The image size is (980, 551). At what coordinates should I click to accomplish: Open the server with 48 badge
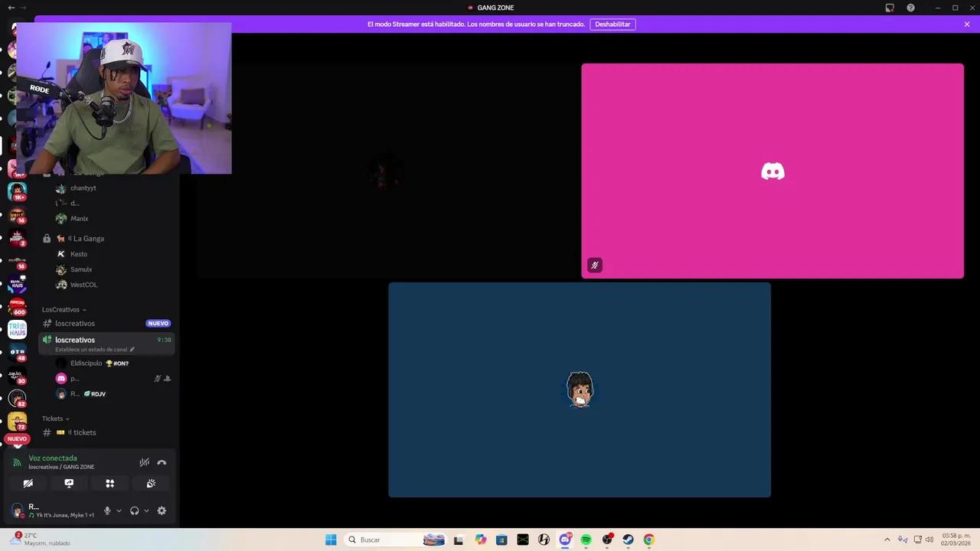(x=17, y=353)
